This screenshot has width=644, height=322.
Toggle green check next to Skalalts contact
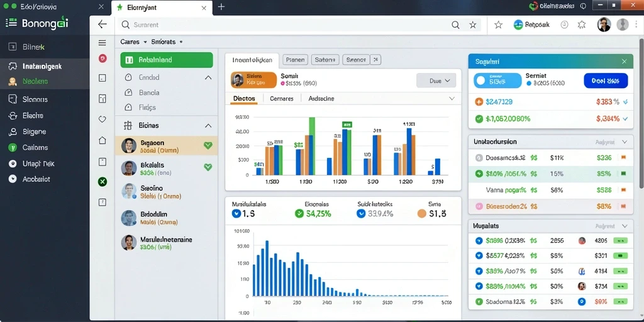tap(208, 167)
